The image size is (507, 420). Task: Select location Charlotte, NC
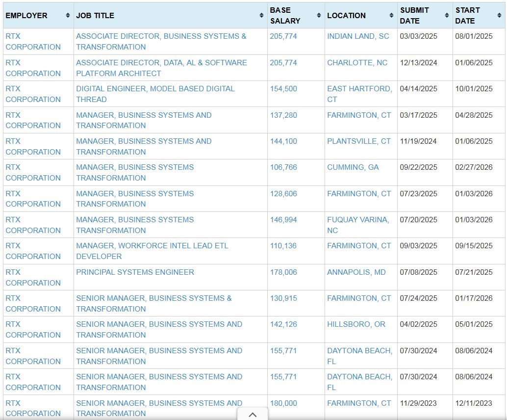(x=357, y=63)
